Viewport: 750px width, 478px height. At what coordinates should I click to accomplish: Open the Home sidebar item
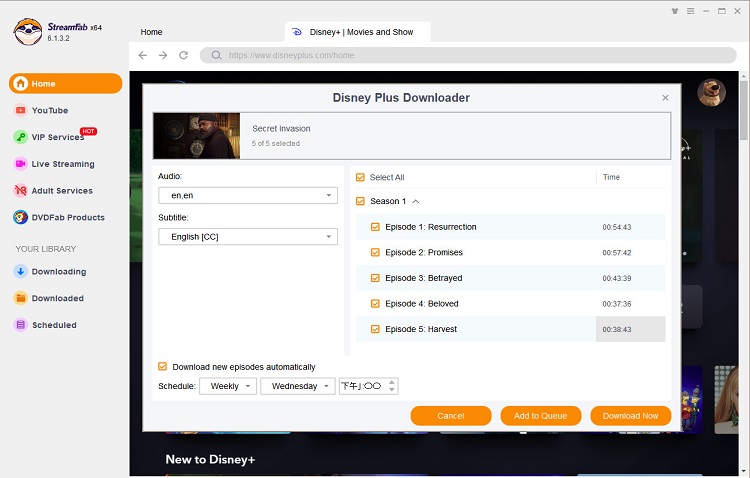(66, 84)
